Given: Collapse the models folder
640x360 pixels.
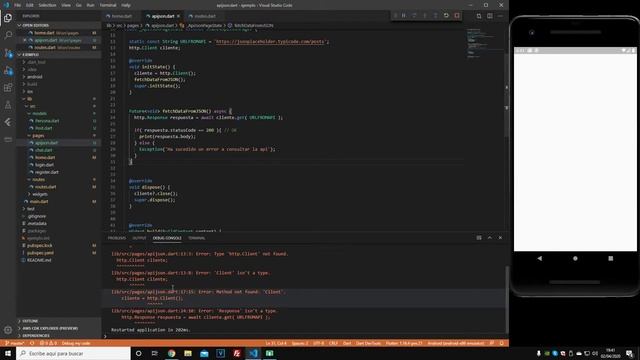Looking at the screenshot, I should coord(40,113).
